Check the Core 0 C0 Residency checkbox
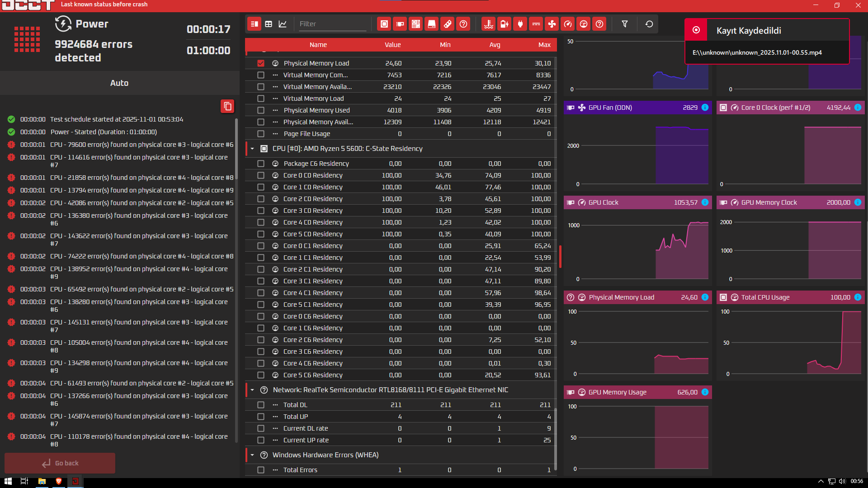The height and width of the screenshot is (488, 868). [x=261, y=175]
